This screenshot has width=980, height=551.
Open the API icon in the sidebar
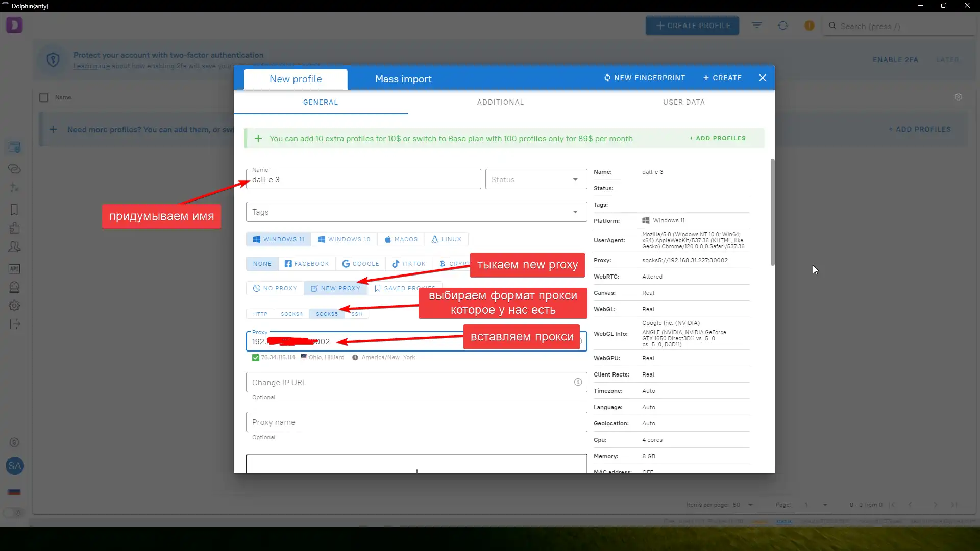click(14, 269)
